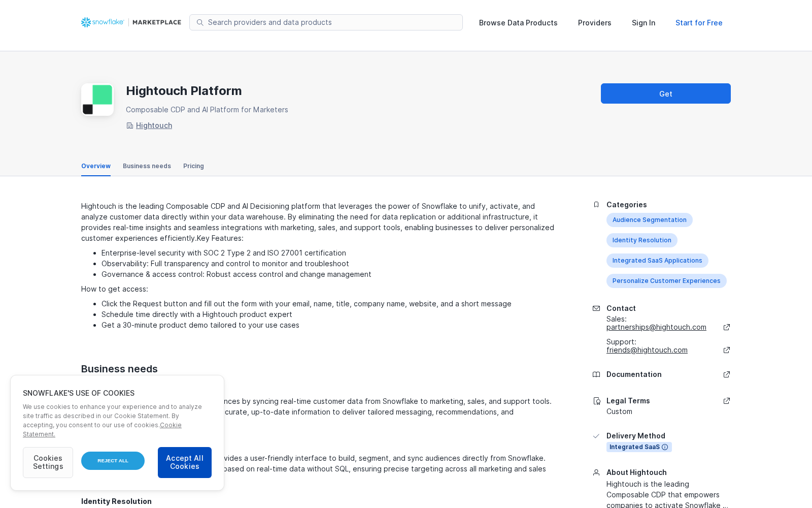Screen dimensions: 812x508
Task: Click the 'How to get access:' text
Action: 115,289
